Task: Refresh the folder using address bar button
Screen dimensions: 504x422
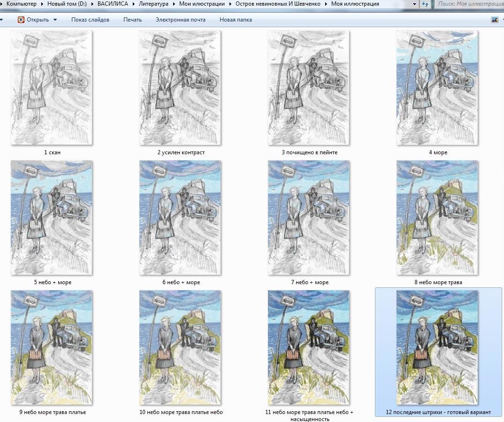Action: pos(425,4)
